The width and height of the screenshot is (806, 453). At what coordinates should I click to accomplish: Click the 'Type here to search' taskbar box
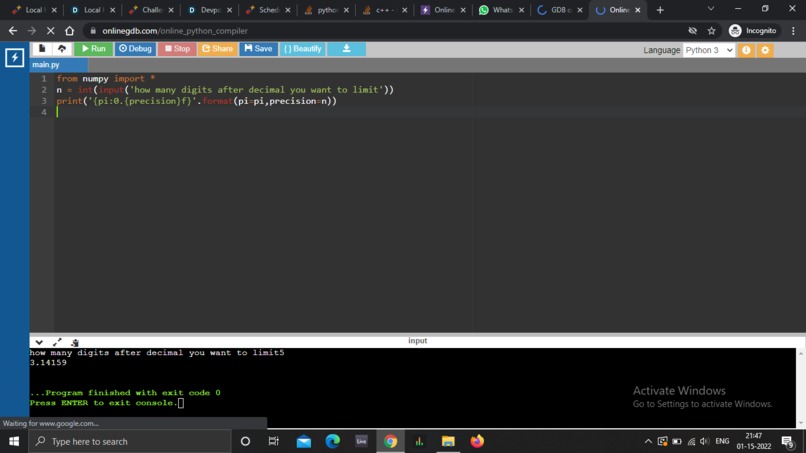130,441
